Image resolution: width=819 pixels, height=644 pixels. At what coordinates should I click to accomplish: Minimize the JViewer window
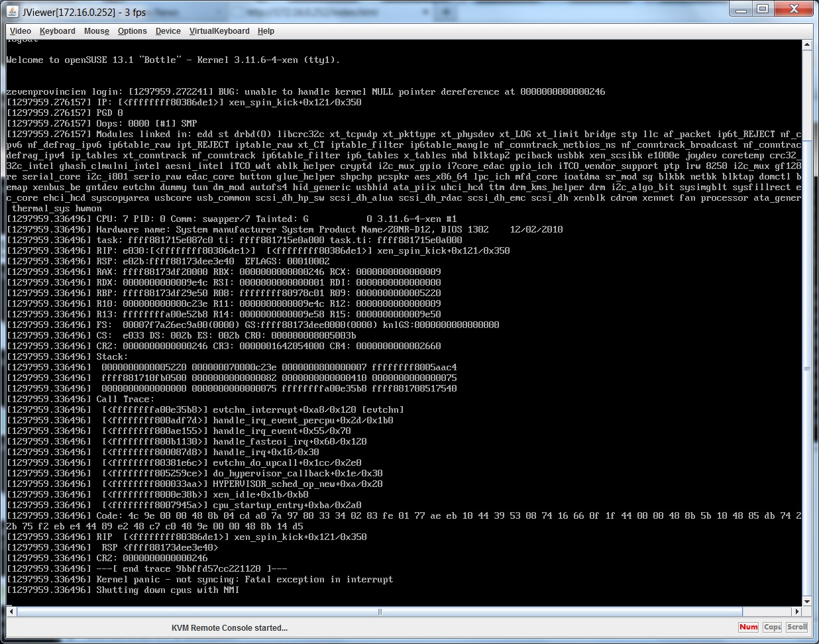tap(741, 9)
